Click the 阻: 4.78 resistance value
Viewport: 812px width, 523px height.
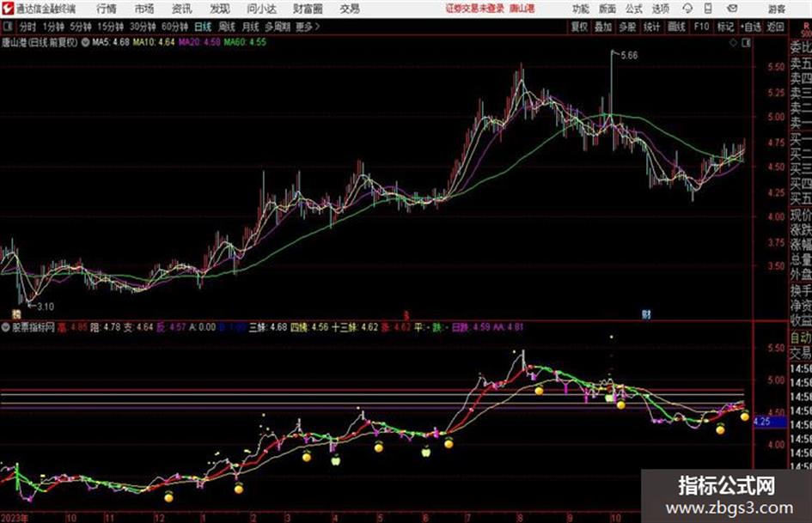pyautogui.click(x=105, y=327)
